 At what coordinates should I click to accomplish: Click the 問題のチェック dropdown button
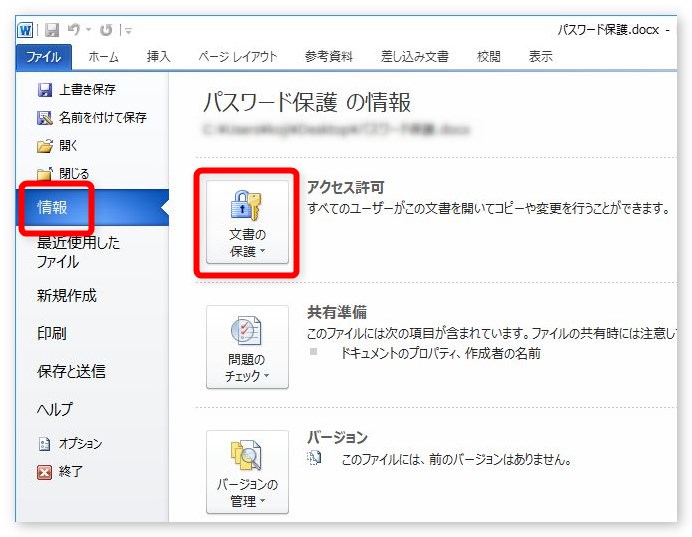[248, 347]
